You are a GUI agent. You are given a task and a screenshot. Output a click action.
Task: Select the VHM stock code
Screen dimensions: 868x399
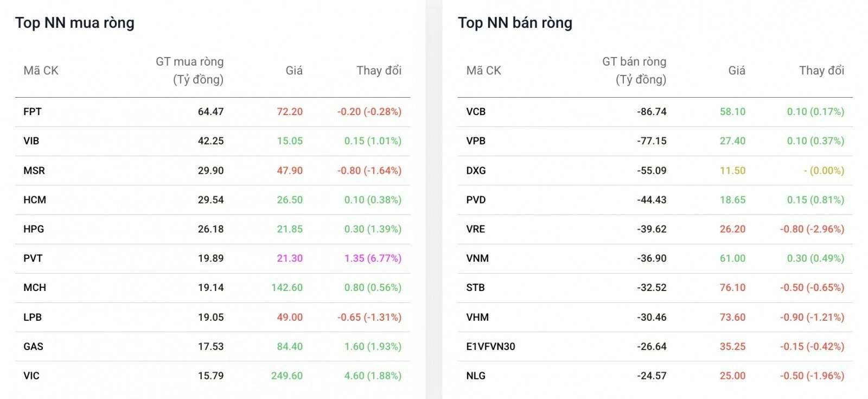[x=477, y=317]
